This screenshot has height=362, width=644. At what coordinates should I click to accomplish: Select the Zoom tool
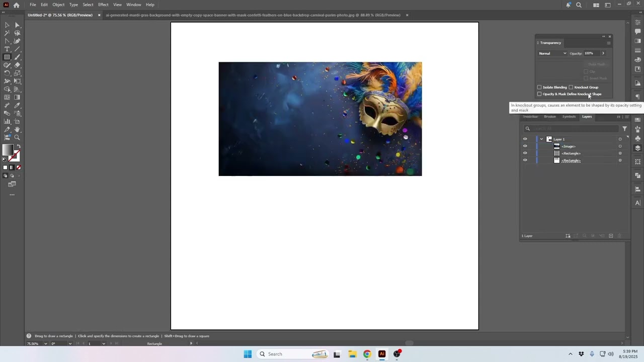[17, 138]
